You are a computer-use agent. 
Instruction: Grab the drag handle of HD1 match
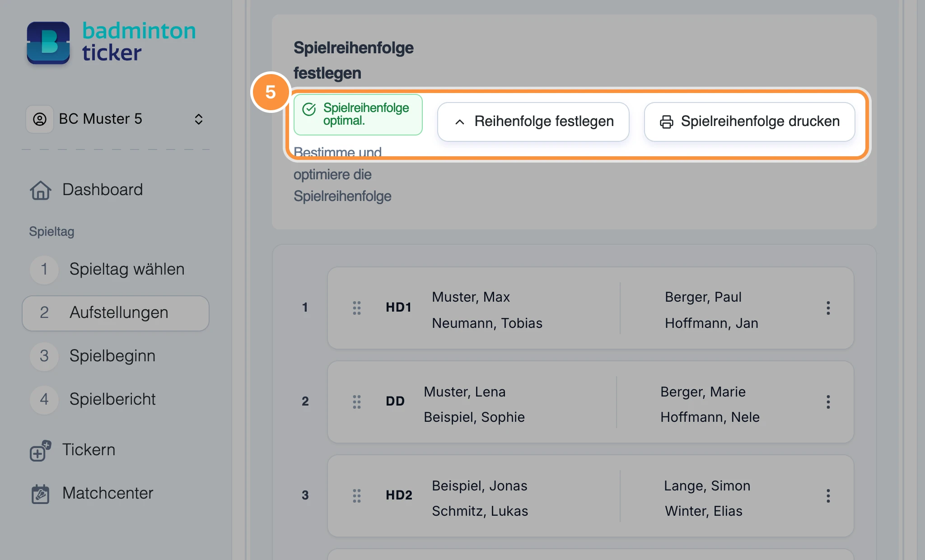point(357,308)
